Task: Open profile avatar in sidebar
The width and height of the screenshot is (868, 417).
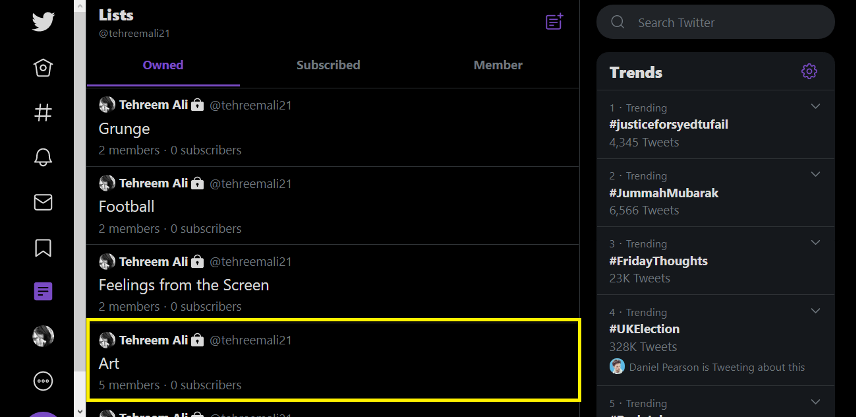Action: pos(43,337)
